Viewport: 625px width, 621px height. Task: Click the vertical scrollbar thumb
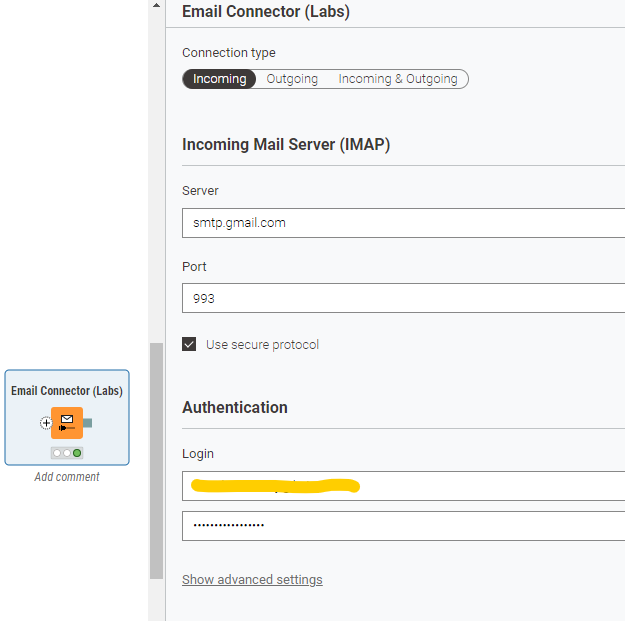[x=155, y=460]
